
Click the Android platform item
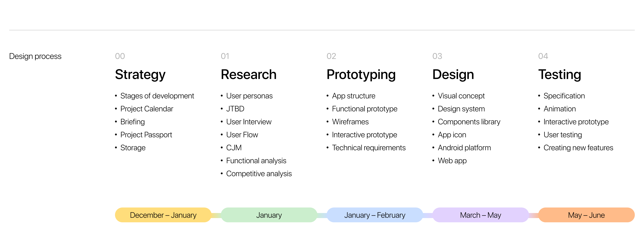tap(464, 148)
